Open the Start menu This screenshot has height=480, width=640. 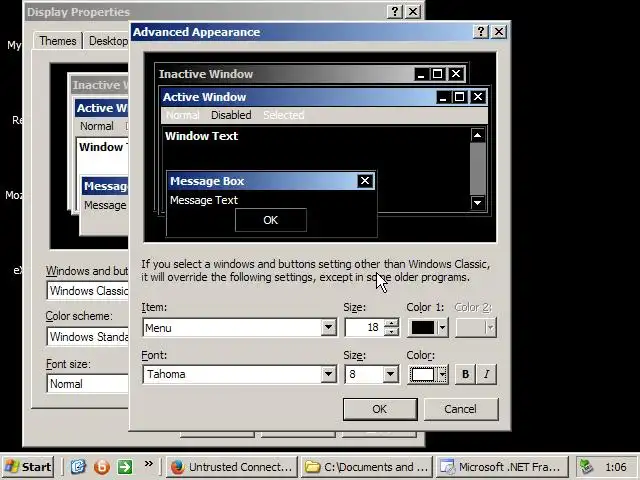click(x=28, y=467)
